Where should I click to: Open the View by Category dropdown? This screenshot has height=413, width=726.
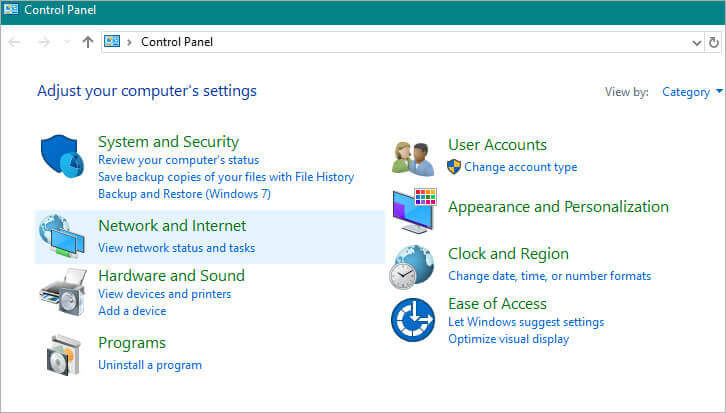692,92
